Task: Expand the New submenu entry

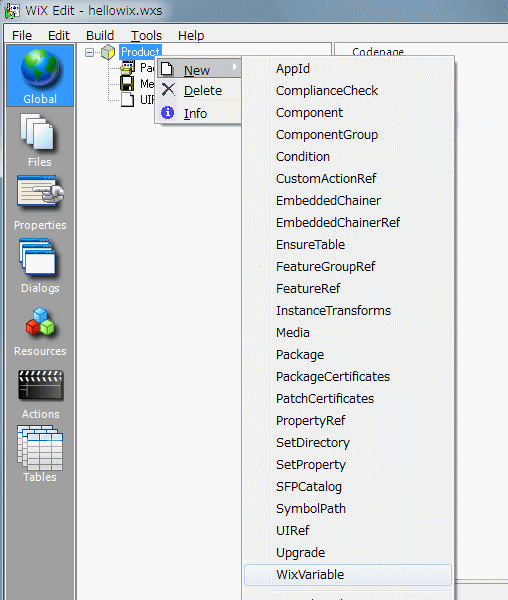Action: [x=199, y=69]
